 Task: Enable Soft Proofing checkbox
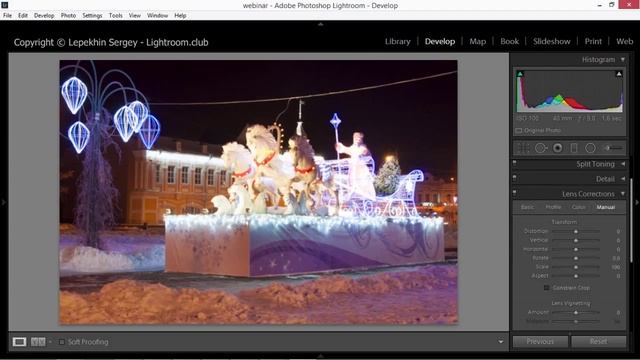[x=61, y=342]
